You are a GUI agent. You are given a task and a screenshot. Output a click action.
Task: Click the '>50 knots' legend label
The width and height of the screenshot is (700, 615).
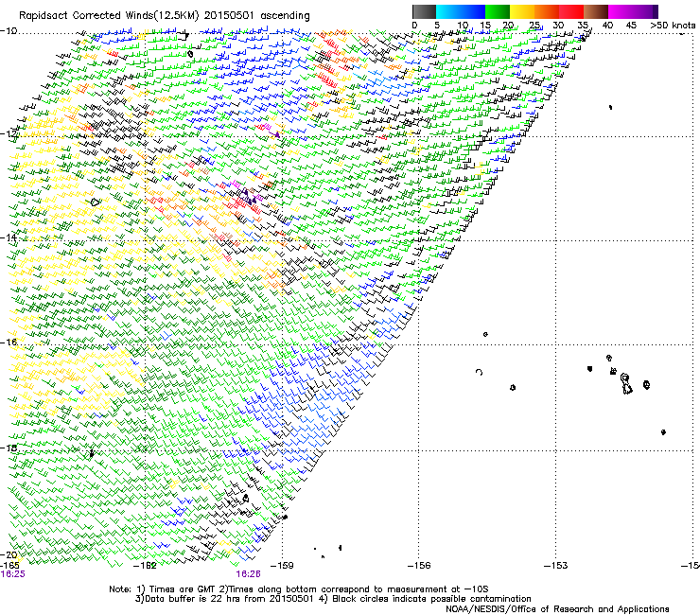[x=673, y=25]
